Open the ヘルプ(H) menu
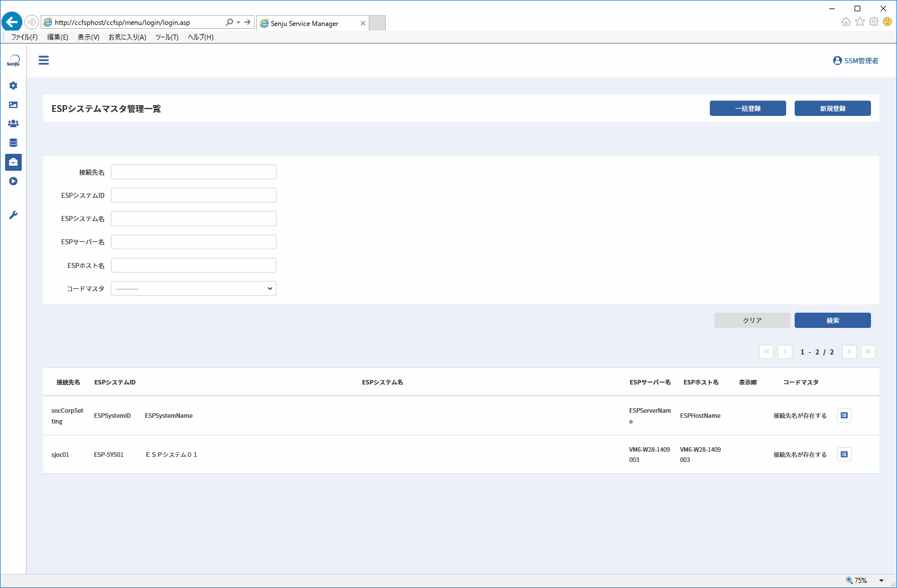Viewport: 897px width, 588px height. (201, 37)
